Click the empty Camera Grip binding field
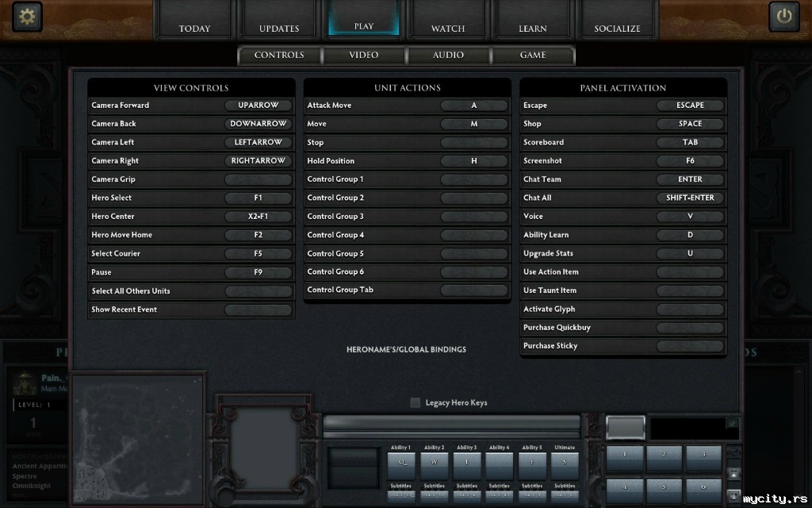 tap(259, 179)
